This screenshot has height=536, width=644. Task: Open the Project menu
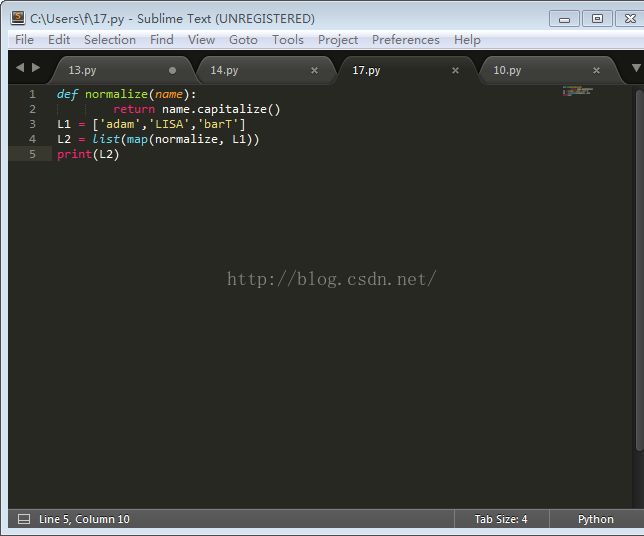click(338, 40)
